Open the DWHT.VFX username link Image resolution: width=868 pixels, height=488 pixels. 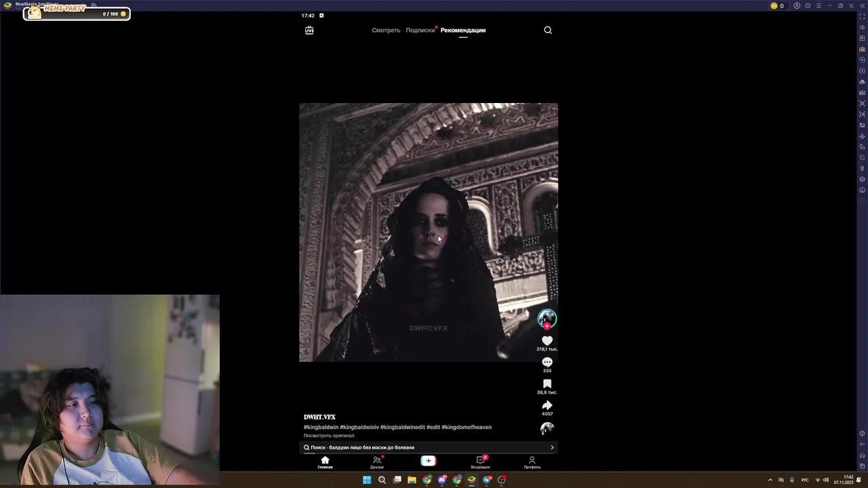(319, 417)
